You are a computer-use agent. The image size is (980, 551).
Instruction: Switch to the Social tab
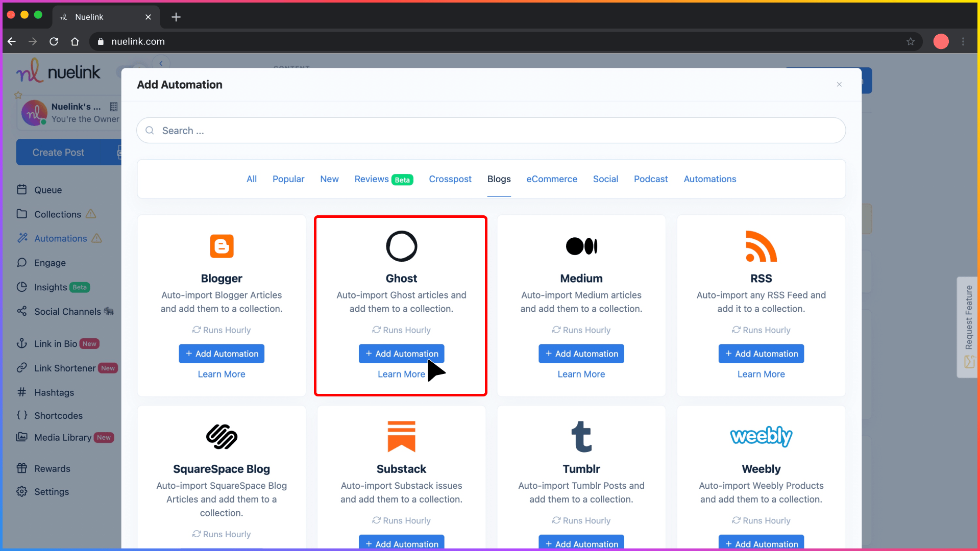click(x=605, y=179)
